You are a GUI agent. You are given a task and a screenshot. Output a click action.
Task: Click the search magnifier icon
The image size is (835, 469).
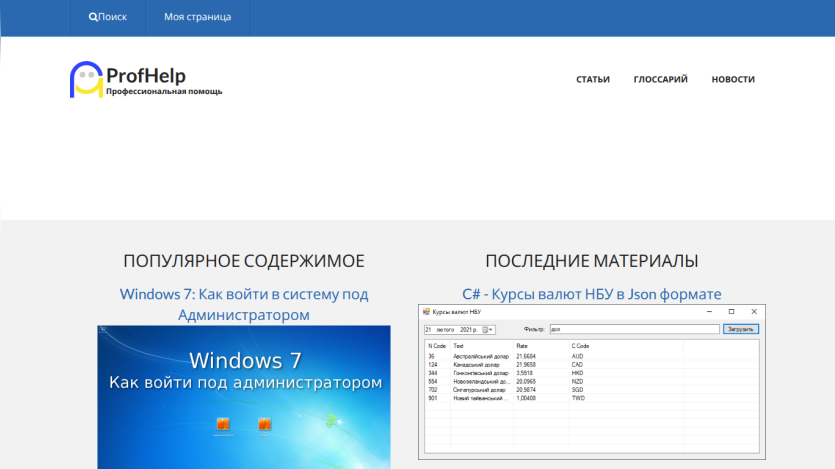pos(93,17)
